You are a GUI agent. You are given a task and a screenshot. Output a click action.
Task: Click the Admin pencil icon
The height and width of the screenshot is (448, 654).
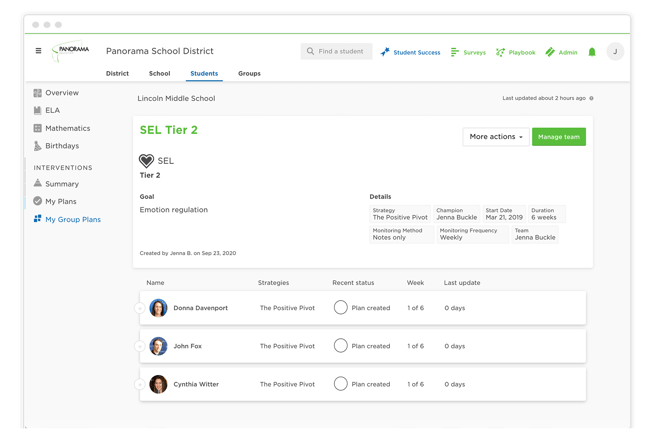(550, 52)
